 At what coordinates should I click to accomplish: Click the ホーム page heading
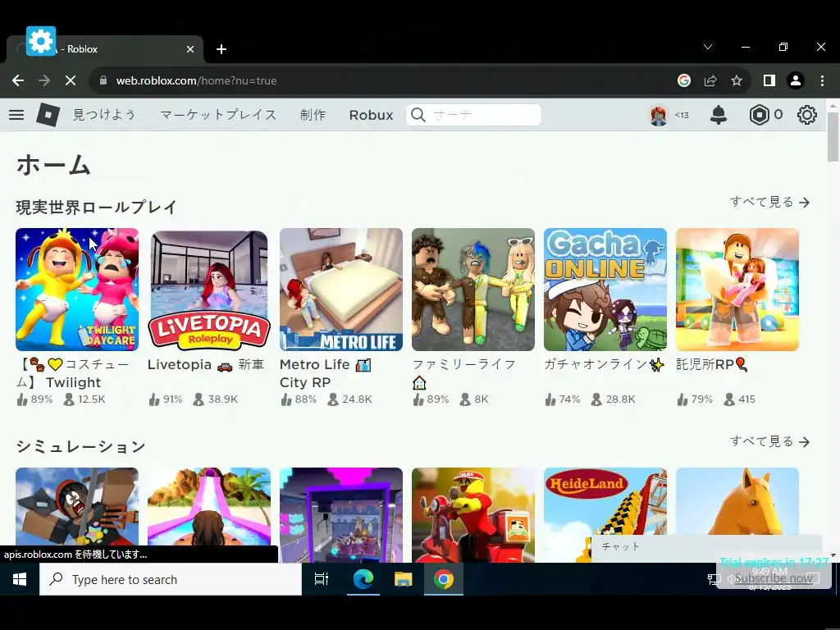click(53, 164)
